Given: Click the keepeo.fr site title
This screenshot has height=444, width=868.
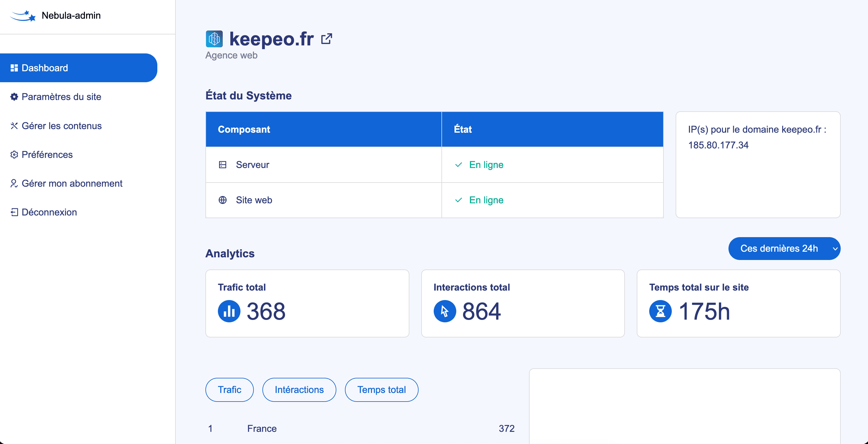Looking at the screenshot, I should (272, 39).
